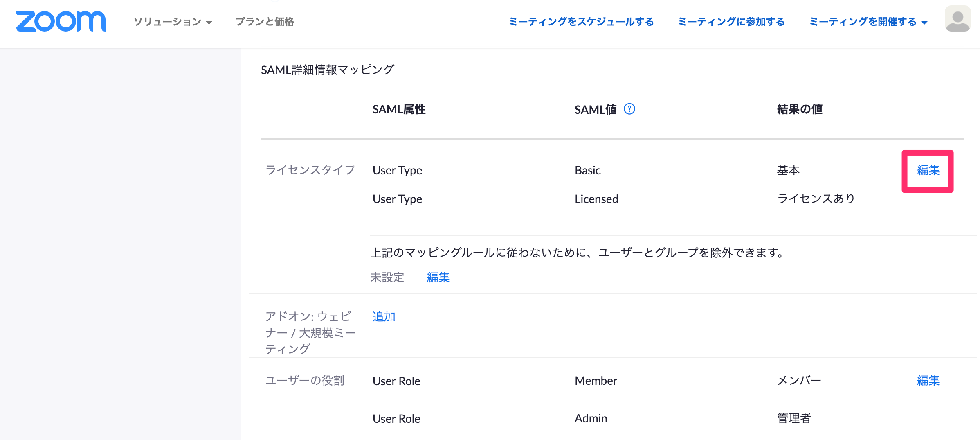Viewport: 980px width, 440px height.
Task: Select the Member SAML value
Action: point(596,381)
